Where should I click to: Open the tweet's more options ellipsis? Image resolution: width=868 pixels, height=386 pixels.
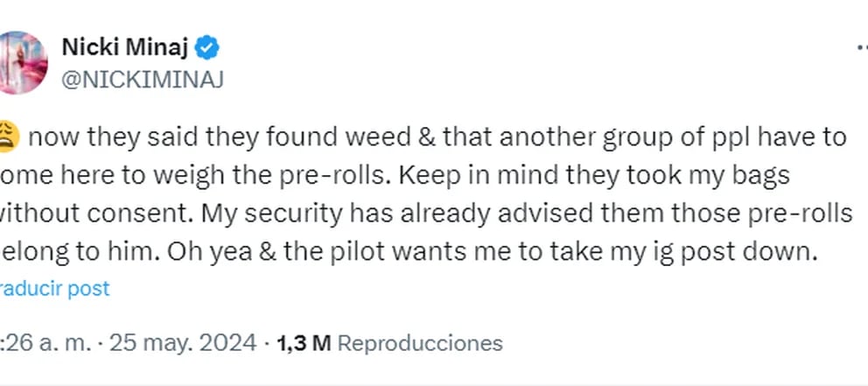(x=863, y=49)
